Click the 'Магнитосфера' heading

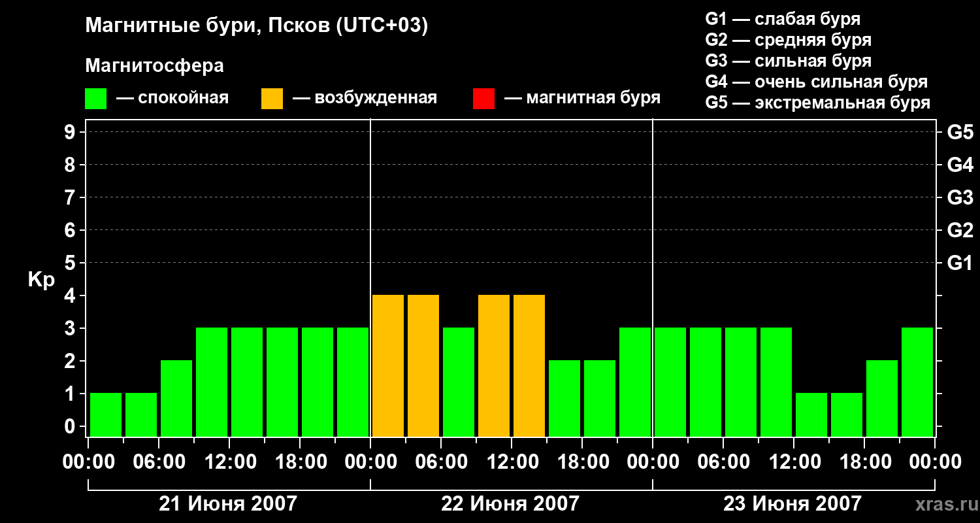click(154, 66)
